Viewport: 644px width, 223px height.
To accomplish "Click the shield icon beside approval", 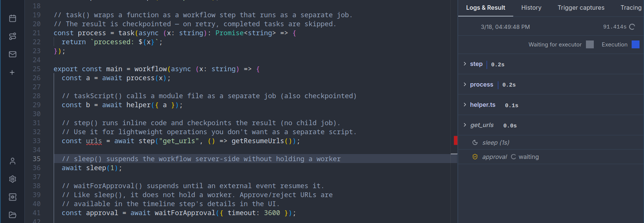I will (475, 157).
